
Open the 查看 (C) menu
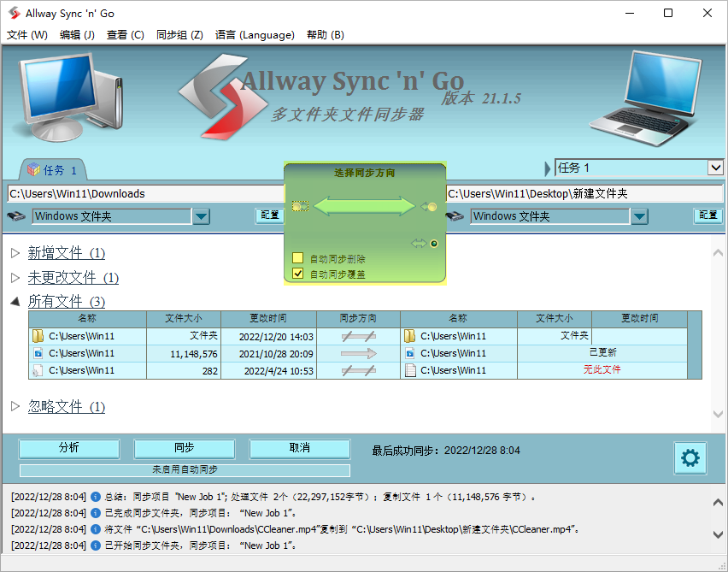click(x=126, y=35)
